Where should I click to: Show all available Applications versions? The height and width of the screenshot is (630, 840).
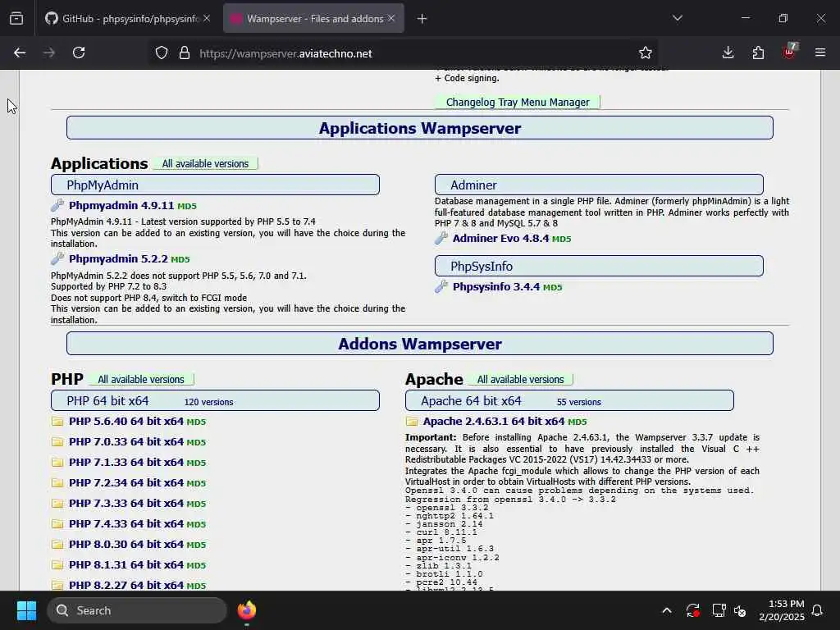(205, 164)
